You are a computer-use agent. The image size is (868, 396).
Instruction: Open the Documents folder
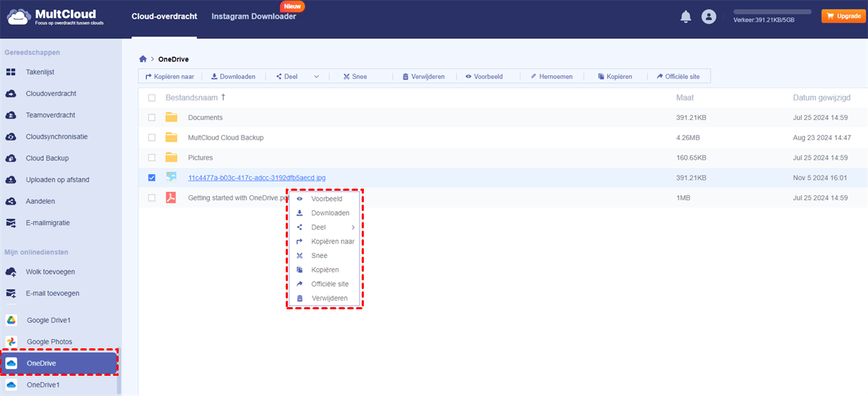tap(205, 117)
